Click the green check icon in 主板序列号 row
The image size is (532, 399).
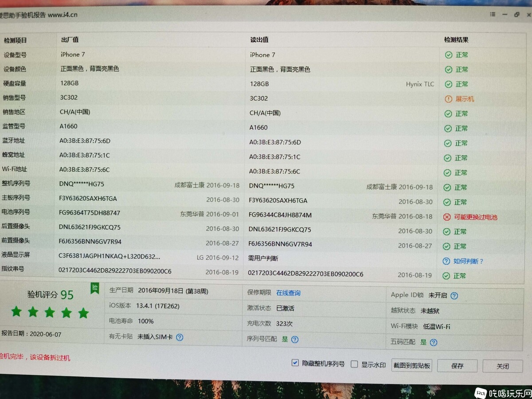coord(447,202)
